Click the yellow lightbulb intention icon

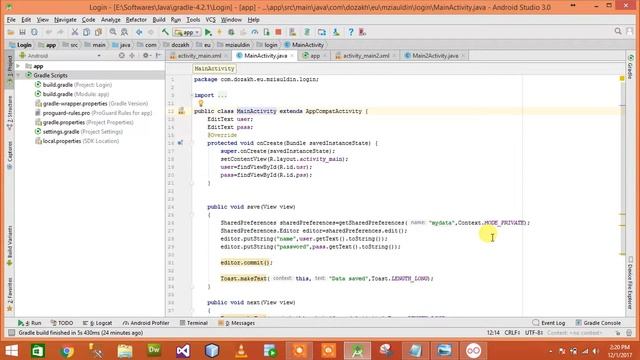(200, 104)
